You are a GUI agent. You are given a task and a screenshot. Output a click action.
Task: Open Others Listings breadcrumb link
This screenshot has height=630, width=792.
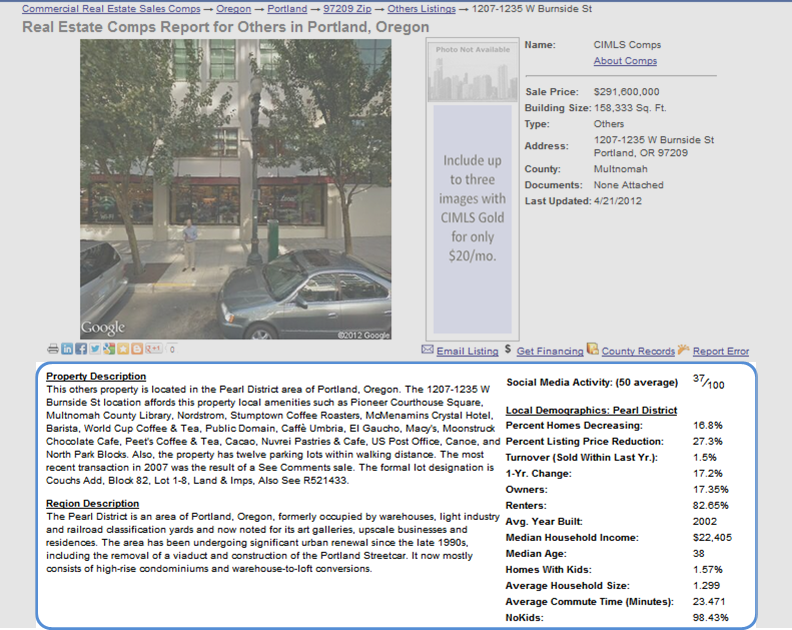point(421,9)
